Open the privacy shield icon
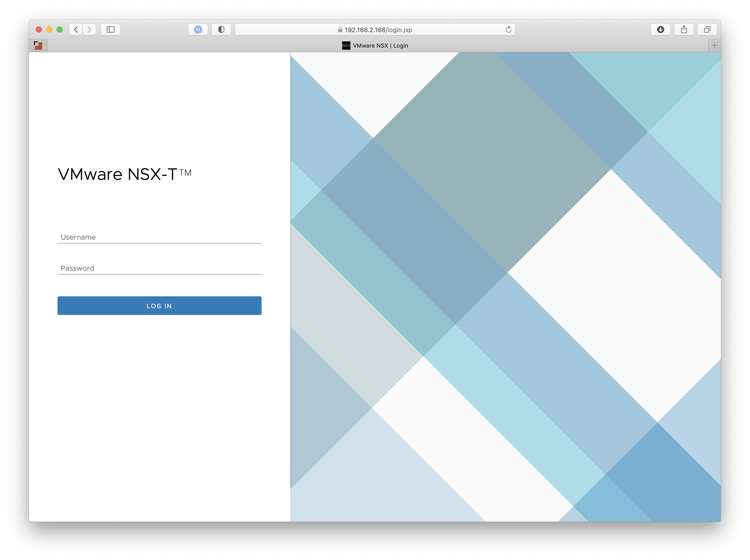The width and height of the screenshot is (750, 560). [221, 30]
